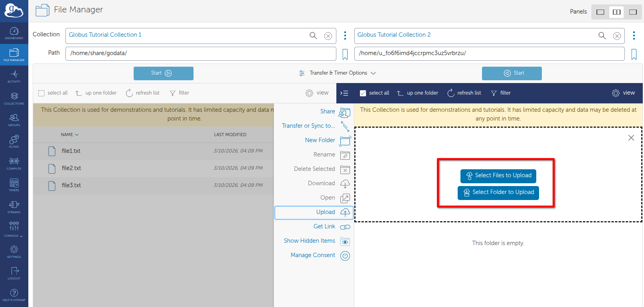644x307 pixels.
Task: Edit the right panel path field
Action: click(490, 53)
